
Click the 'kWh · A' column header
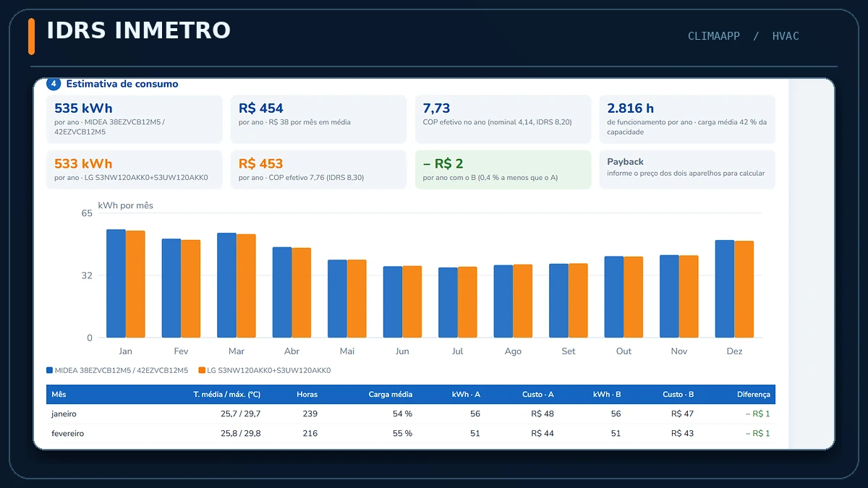click(x=466, y=395)
